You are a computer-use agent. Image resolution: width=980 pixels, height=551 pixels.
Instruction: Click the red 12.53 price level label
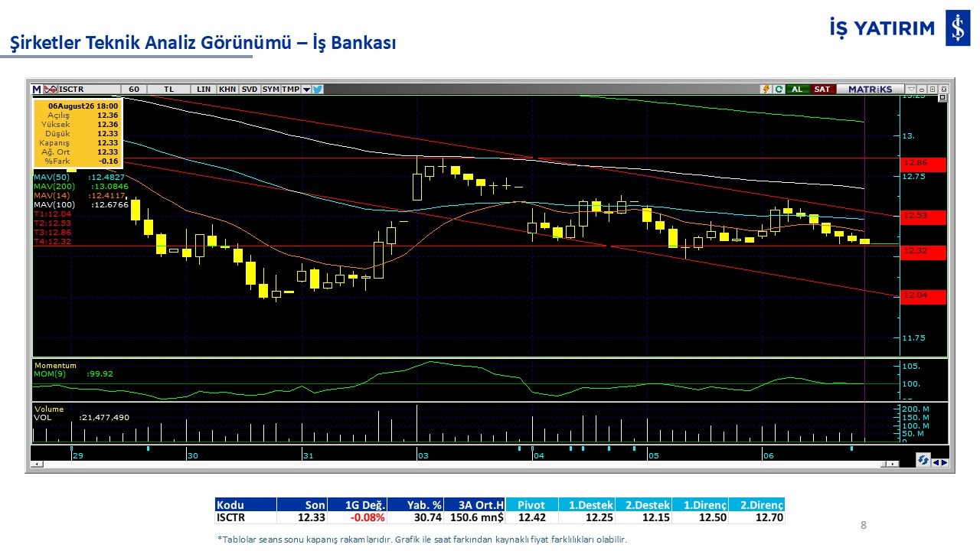coord(923,217)
